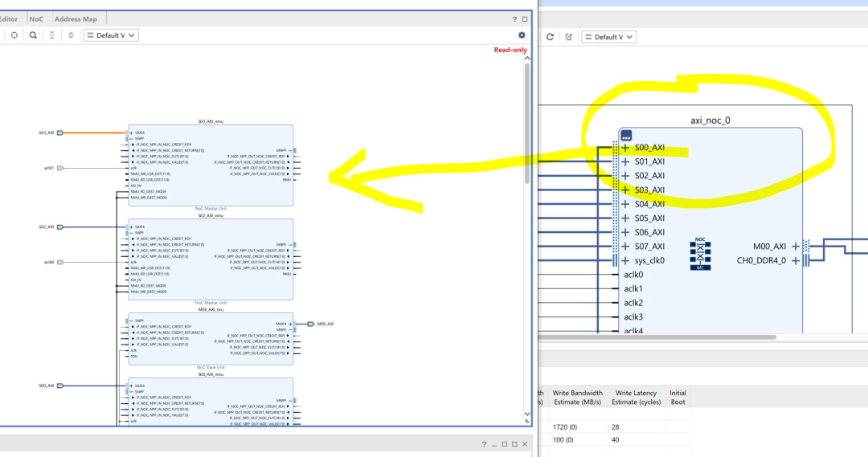
Task: Click the validate design icon in right toolbar
Action: 569,37
